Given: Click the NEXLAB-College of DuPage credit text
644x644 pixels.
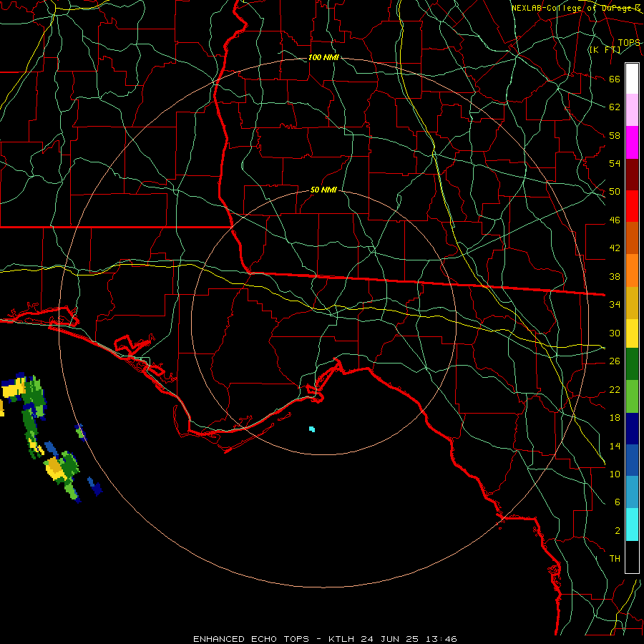Looking at the screenshot, I should 575,8.
